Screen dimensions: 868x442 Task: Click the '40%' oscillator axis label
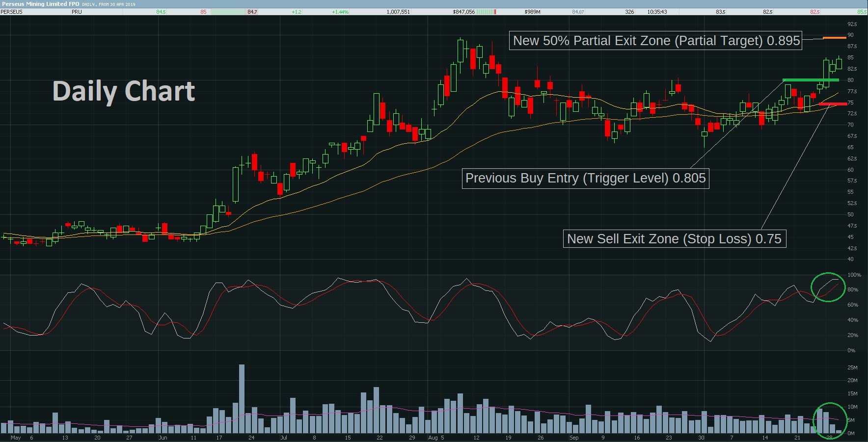[853, 320]
